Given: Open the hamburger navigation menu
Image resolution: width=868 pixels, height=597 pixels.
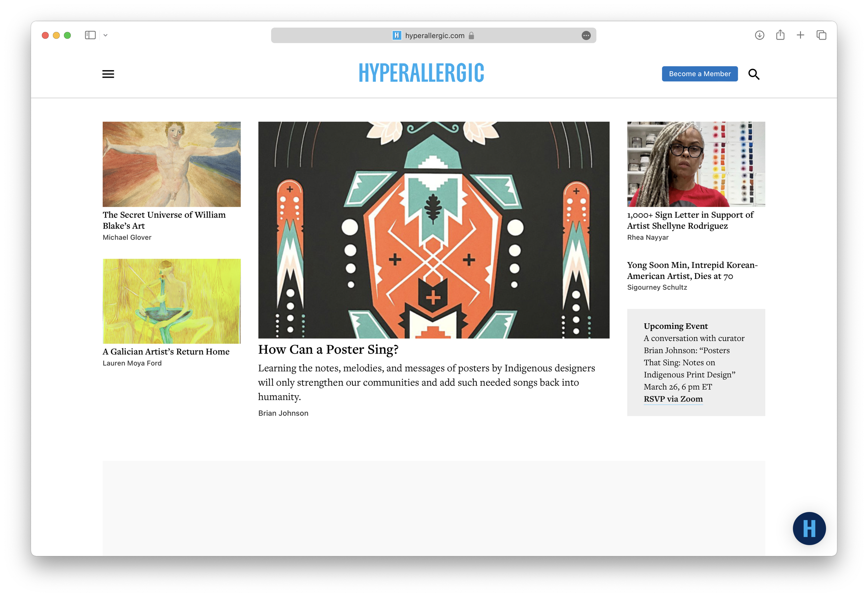Looking at the screenshot, I should click(108, 74).
